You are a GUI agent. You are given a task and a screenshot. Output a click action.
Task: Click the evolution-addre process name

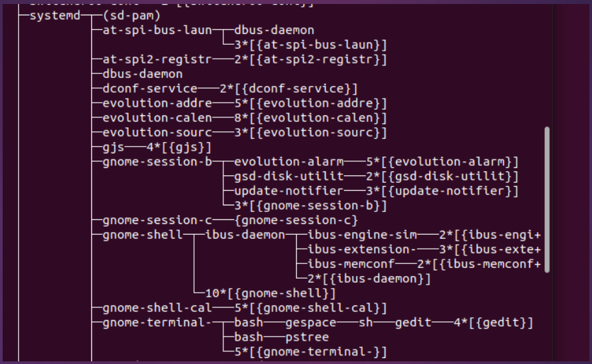pyautogui.click(x=157, y=103)
